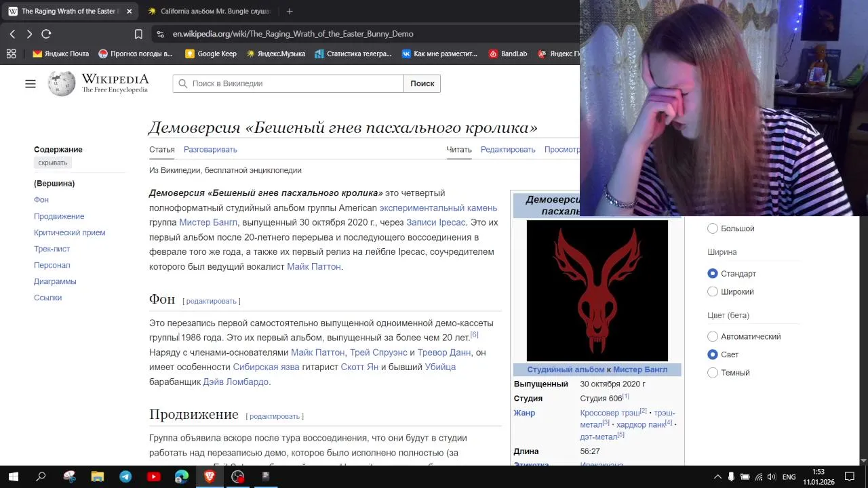The height and width of the screenshot is (488, 868).
Task: Jump to (Вершина) top of page
Action: (54, 184)
